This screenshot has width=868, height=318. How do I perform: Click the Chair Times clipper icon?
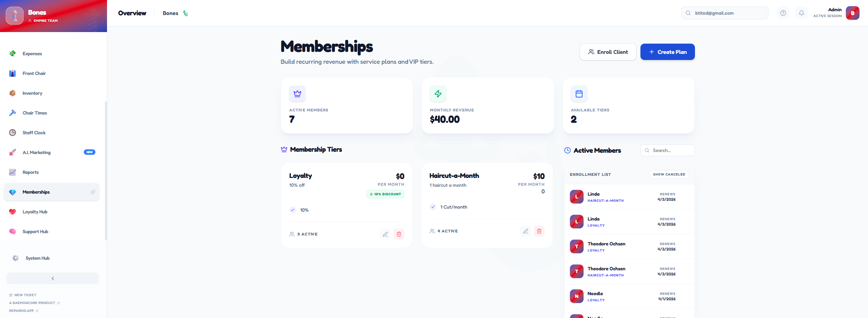pyautogui.click(x=13, y=113)
